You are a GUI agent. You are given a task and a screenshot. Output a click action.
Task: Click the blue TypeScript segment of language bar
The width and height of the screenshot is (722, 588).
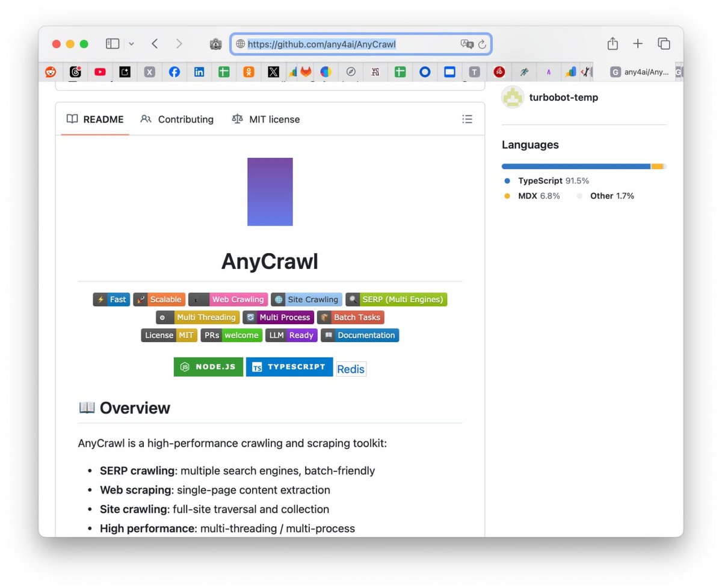pyautogui.click(x=576, y=167)
